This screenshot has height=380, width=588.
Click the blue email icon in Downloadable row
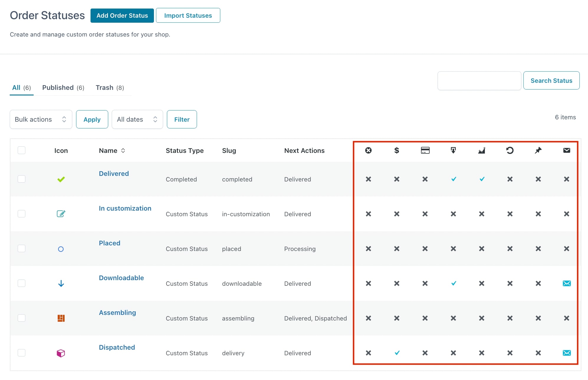pyautogui.click(x=567, y=283)
